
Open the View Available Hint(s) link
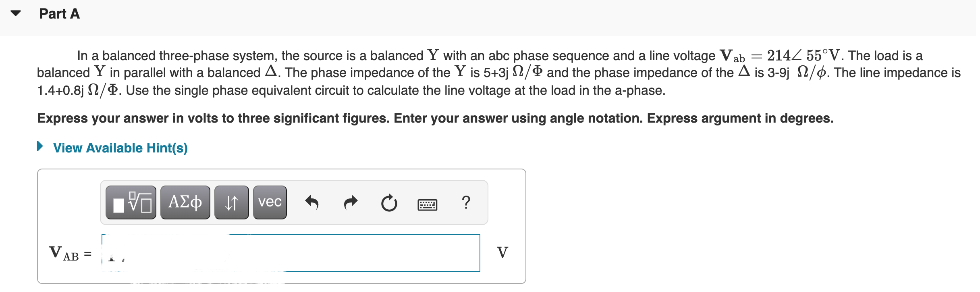click(x=120, y=148)
